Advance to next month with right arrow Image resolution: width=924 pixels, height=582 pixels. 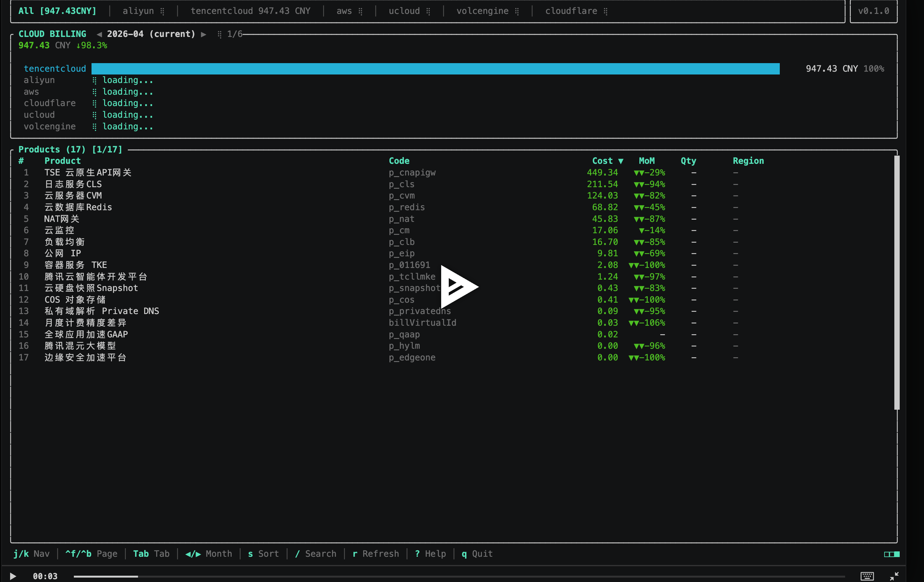click(204, 34)
